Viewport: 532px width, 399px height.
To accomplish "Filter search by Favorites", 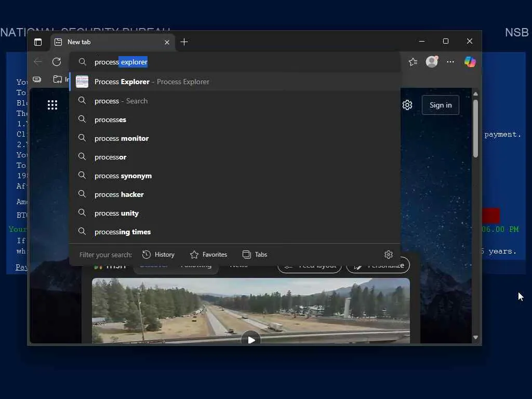I will [208, 255].
